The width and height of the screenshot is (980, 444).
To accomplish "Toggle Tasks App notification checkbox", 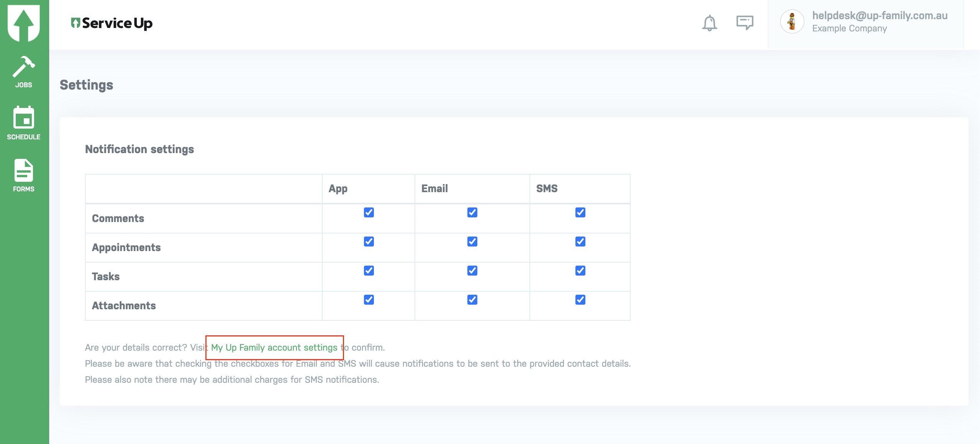I will click(369, 271).
